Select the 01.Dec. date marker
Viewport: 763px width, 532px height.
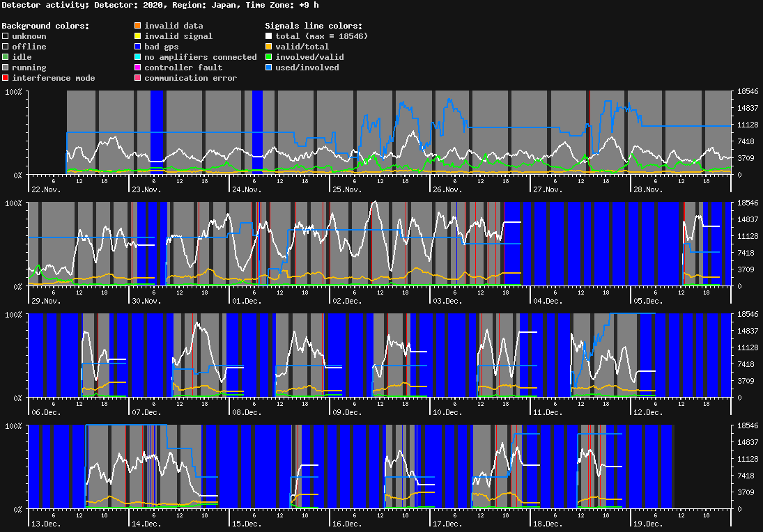click(246, 301)
